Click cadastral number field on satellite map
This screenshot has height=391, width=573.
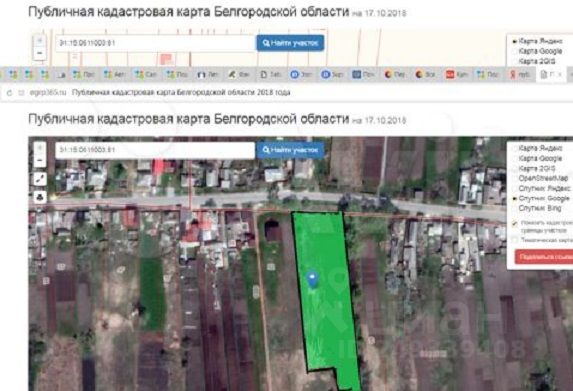pos(155,150)
